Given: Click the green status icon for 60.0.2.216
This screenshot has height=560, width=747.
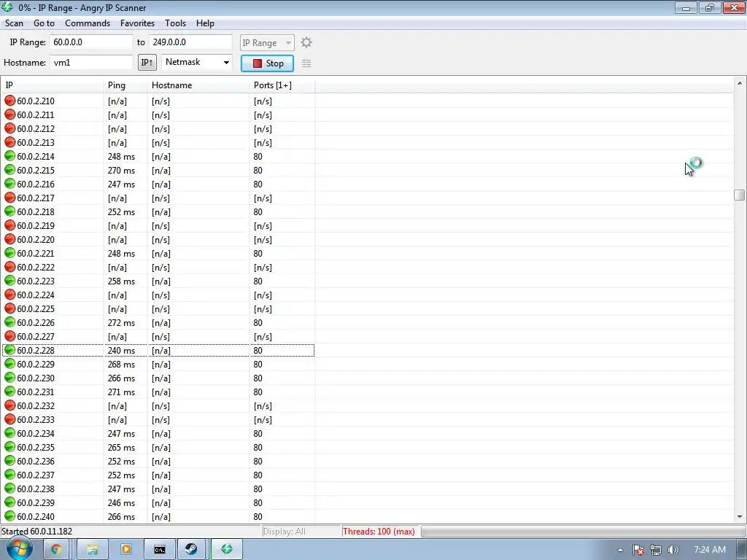Looking at the screenshot, I should click(x=9, y=183).
